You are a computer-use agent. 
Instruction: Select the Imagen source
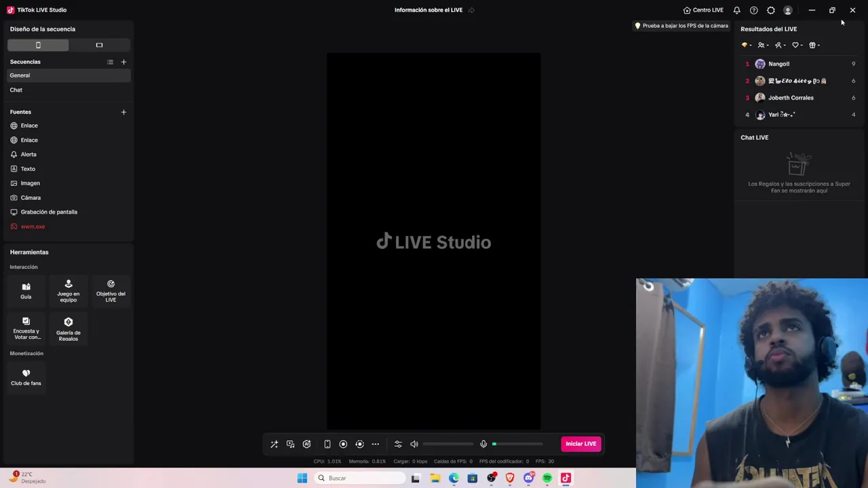point(68,183)
